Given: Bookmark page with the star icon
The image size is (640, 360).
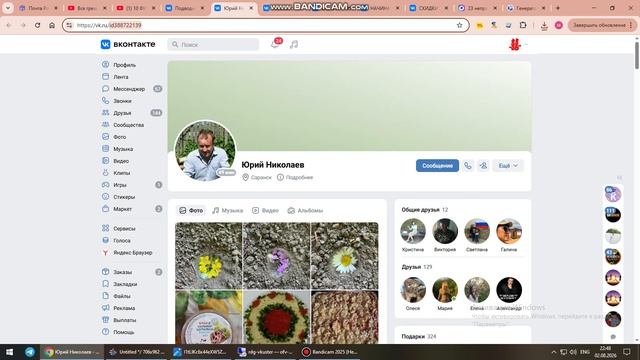Looking at the screenshot, I should pos(460,25).
